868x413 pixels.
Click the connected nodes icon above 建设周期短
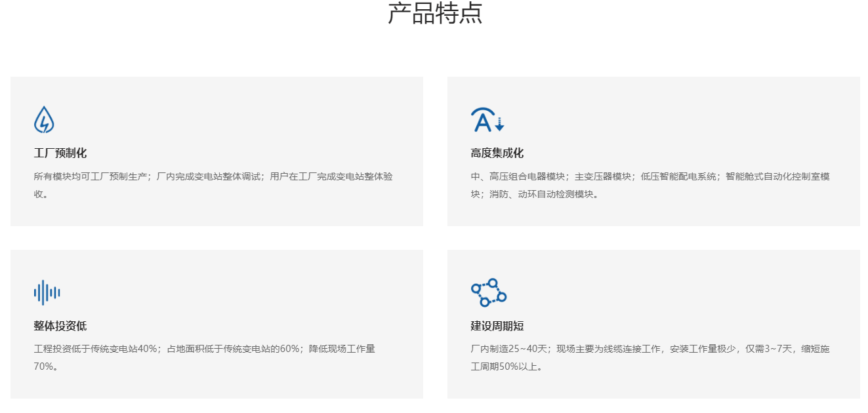point(489,292)
